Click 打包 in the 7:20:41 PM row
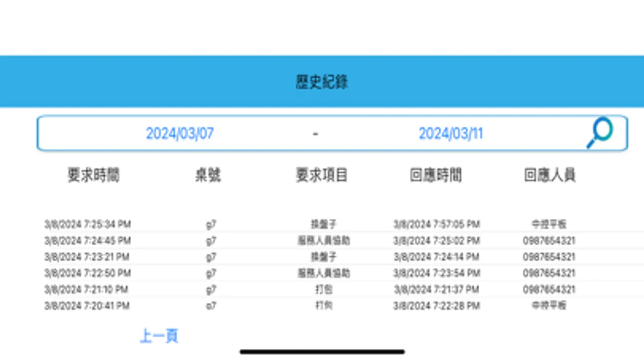 (x=323, y=306)
